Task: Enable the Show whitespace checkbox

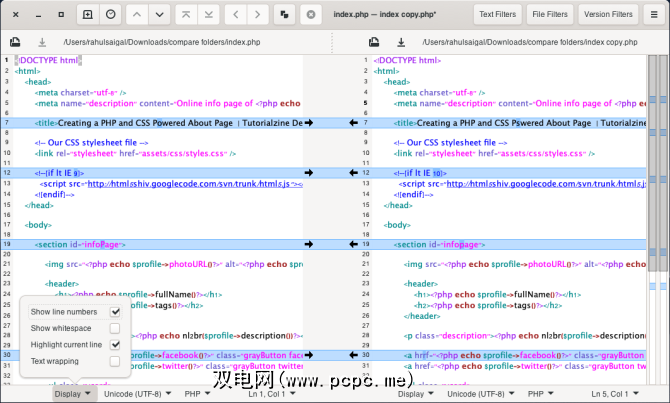Action: 115,328
